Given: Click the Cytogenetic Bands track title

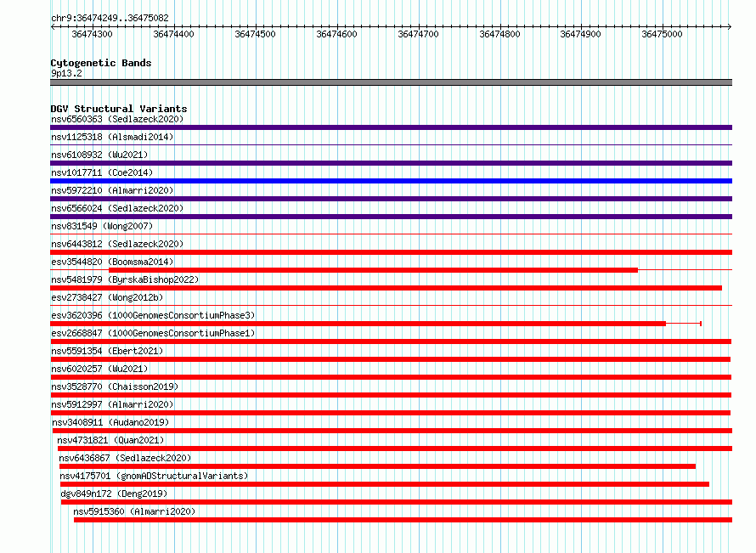Looking at the screenshot, I should tap(101, 63).
